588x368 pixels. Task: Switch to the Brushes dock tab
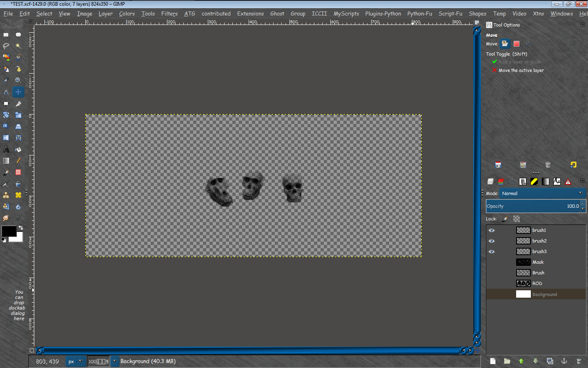[523, 182]
